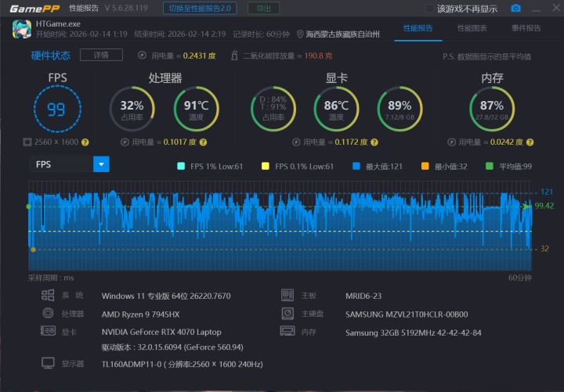564x392 pixels.
Task: Click processor power usage icon
Action: (x=125, y=142)
